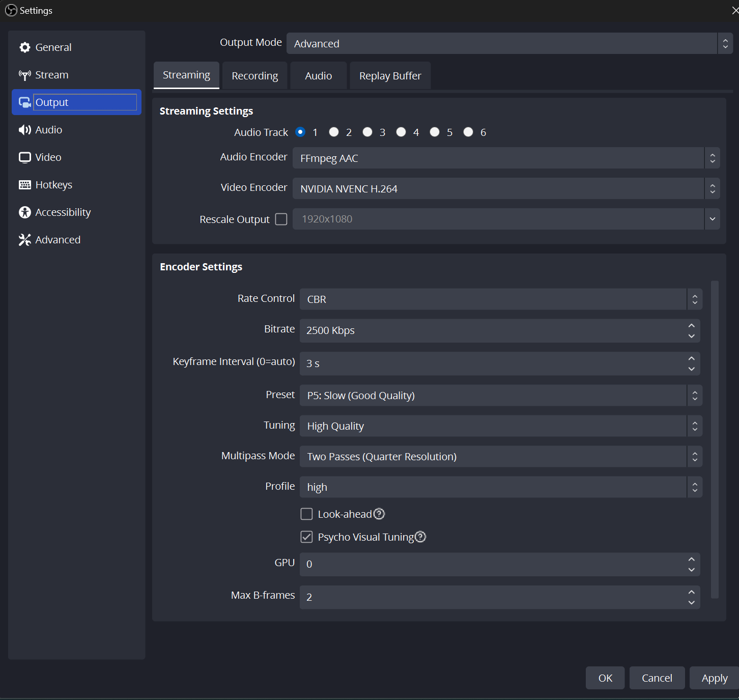Select audio track 4 radio button
Screen dimensions: 739x700
401,132
